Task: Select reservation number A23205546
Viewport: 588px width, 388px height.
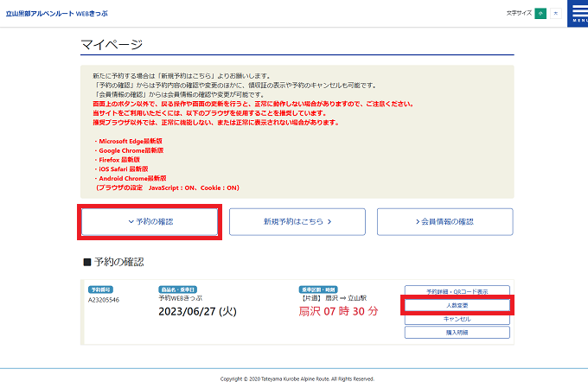Action: [104, 300]
